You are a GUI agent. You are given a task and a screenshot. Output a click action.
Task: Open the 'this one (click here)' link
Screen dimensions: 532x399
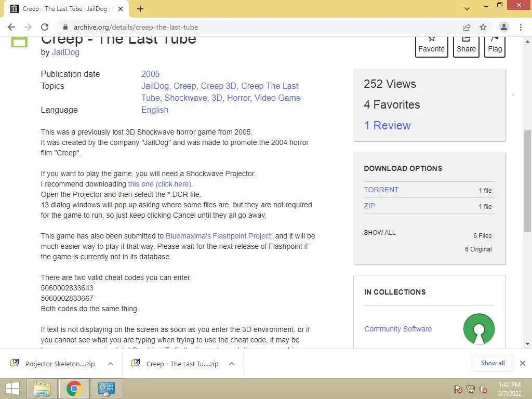(160, 184)
